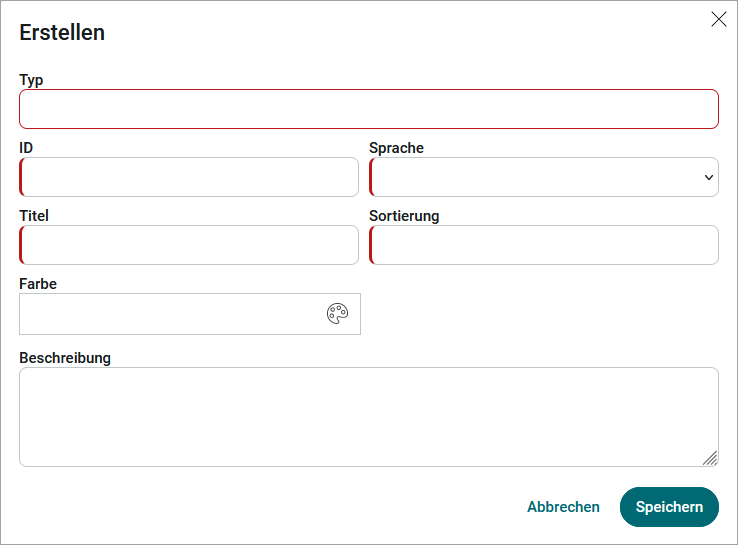Click the Sprache label text
The width and height of the screenshot is (738, 545).
(x=396, y=148)
